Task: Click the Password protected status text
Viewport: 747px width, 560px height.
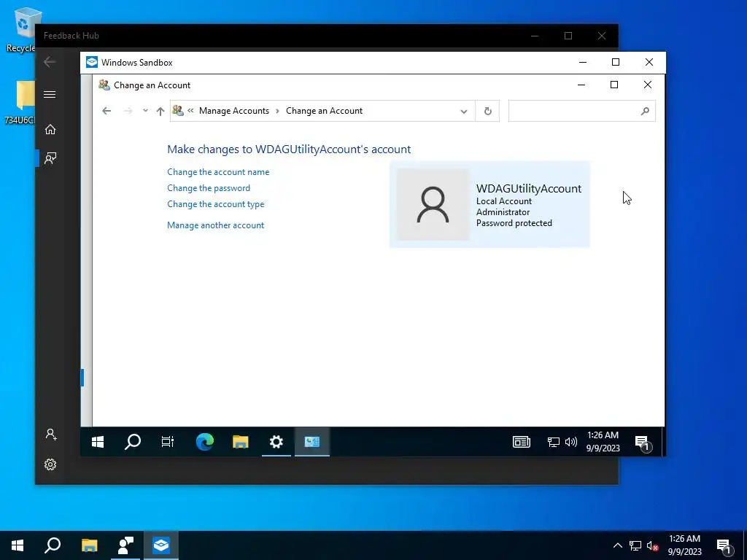Action: click(514, 223)
